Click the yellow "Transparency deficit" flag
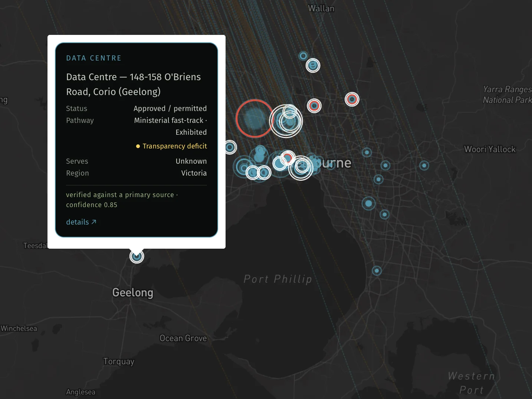This screenshot has width=532, height=399. click(x=171, y=146)
